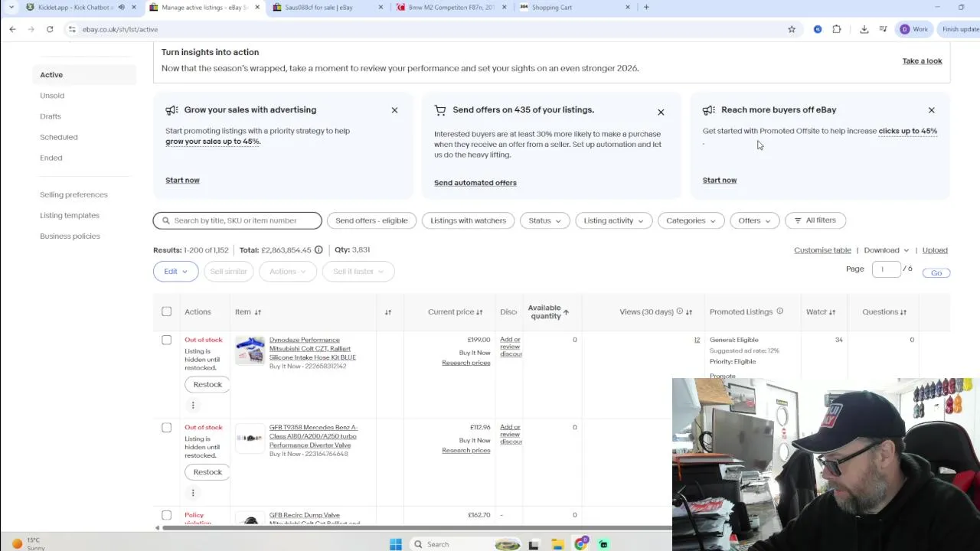Go to Drafts in the sidebar
Image resolution: width=980 pixels, height=551 pixels.
click(51, 116)
